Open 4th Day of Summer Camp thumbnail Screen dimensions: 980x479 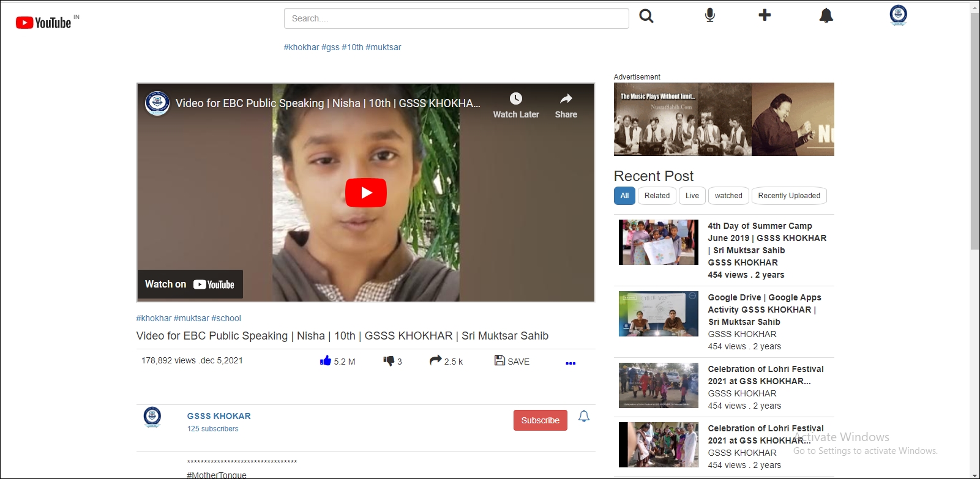coord(658,242)
